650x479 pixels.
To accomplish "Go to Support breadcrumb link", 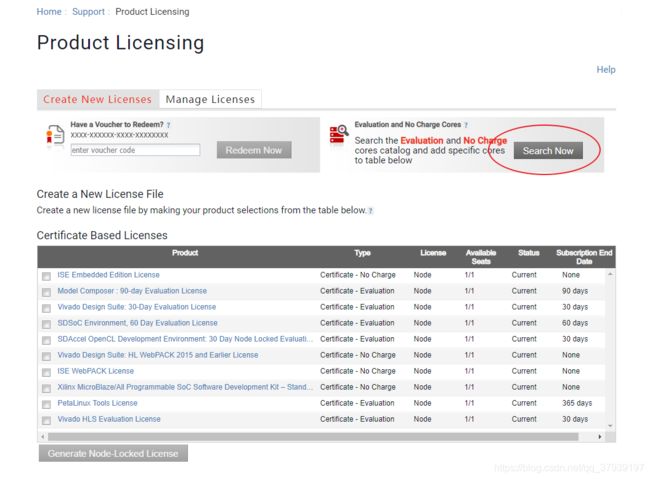I will coord(88,12).
